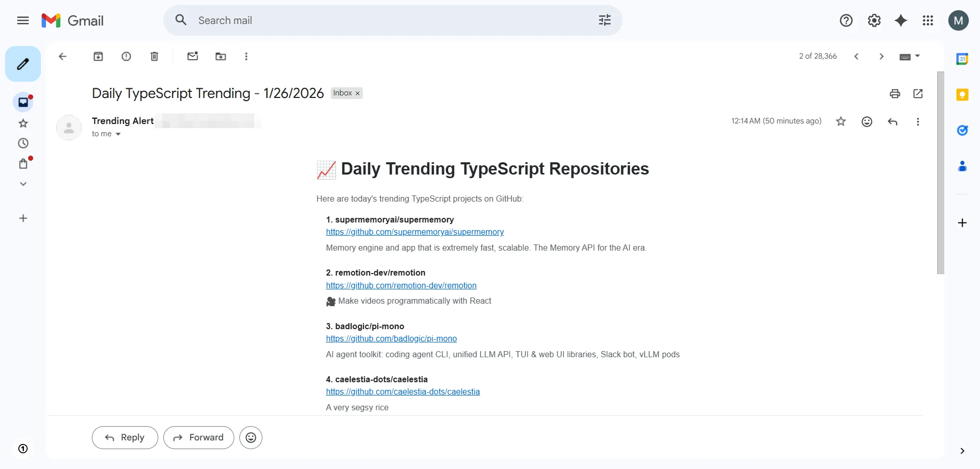Star the Trending Alert message

coord(841,121)
